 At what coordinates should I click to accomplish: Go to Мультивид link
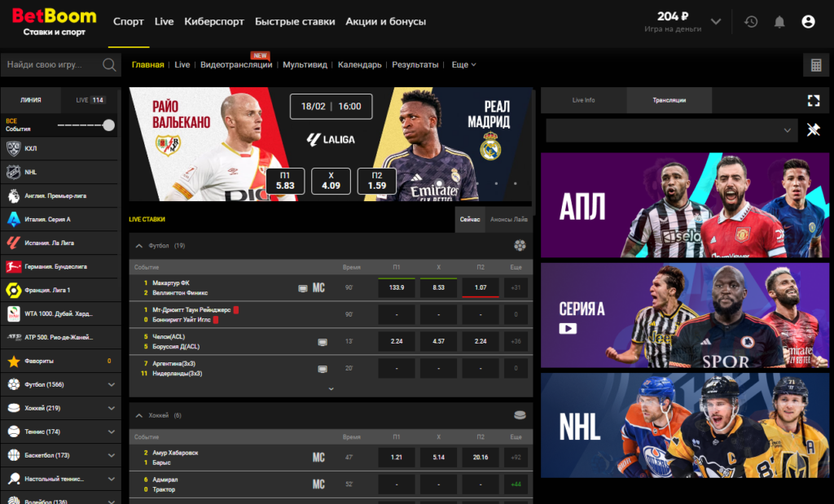(x=305, y=65)
